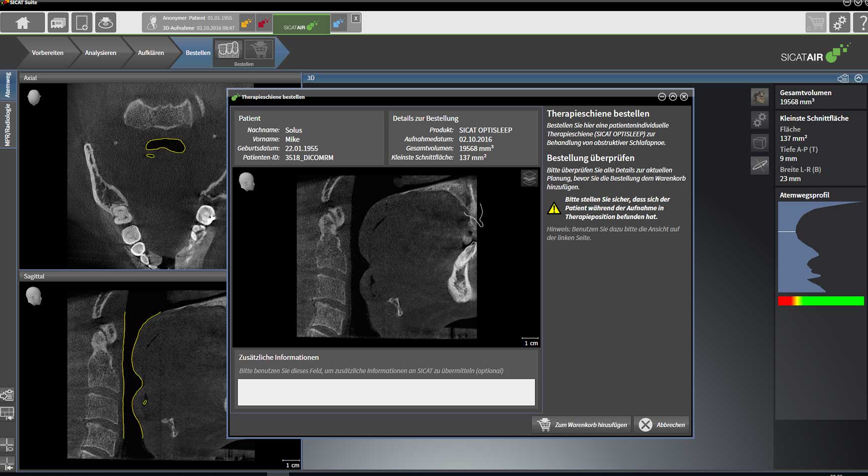Click the Zusätzliche Informationen text field

point(386,392)
